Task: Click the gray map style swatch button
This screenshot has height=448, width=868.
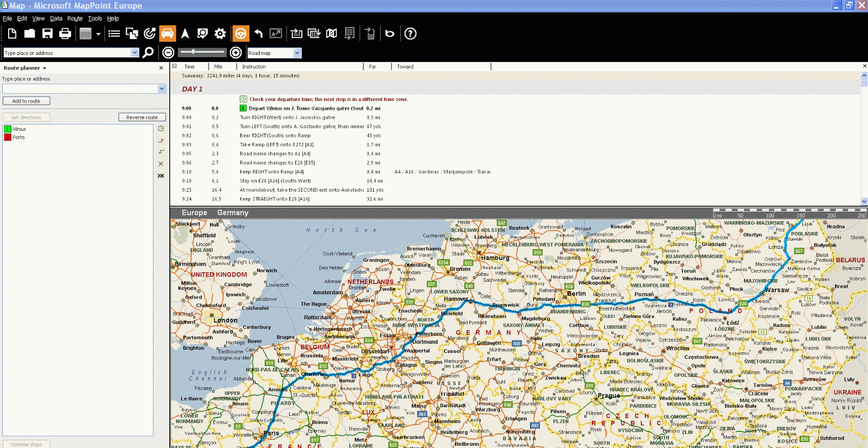Action: pos(86,34)
